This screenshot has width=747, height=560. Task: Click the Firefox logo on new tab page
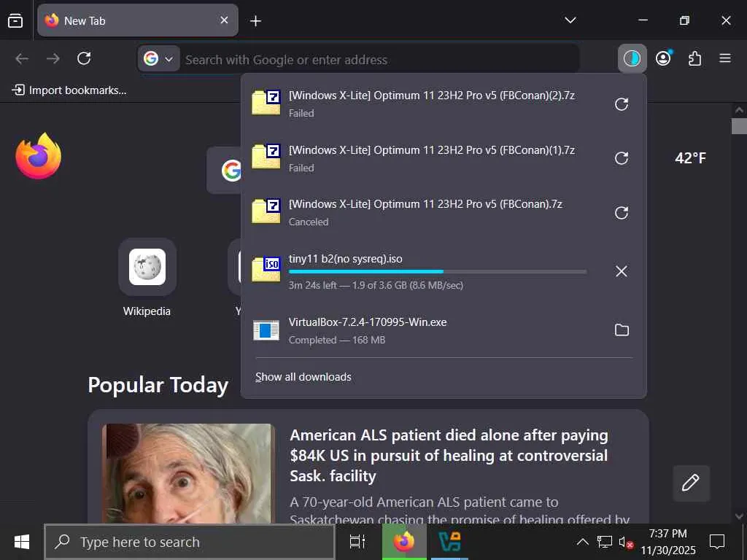[x=39, y=156]
